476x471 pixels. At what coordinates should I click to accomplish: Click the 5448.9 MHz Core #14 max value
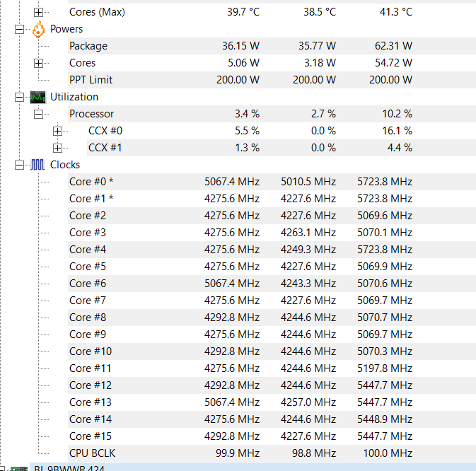click(x=385, y=420)
